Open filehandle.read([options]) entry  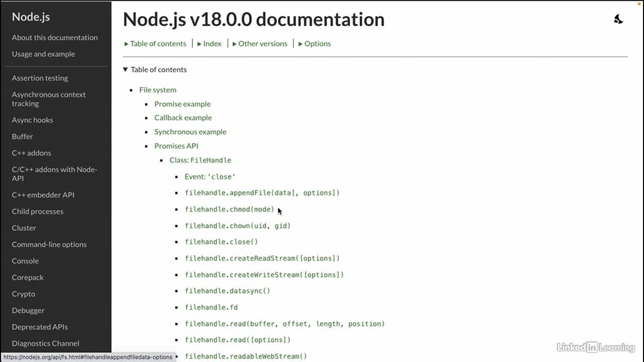tap(237, 340)
